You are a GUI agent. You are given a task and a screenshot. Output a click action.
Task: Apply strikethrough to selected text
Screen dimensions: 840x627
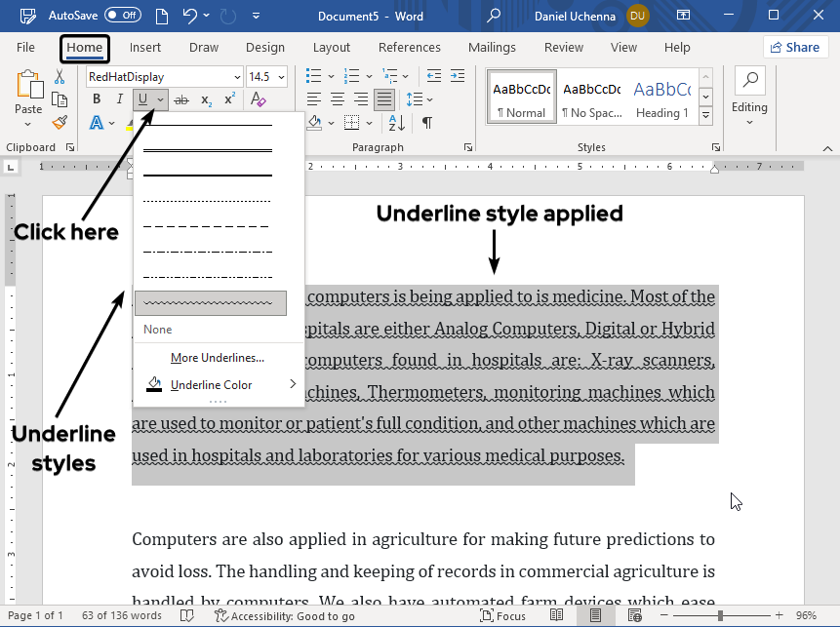click(183, 99)
